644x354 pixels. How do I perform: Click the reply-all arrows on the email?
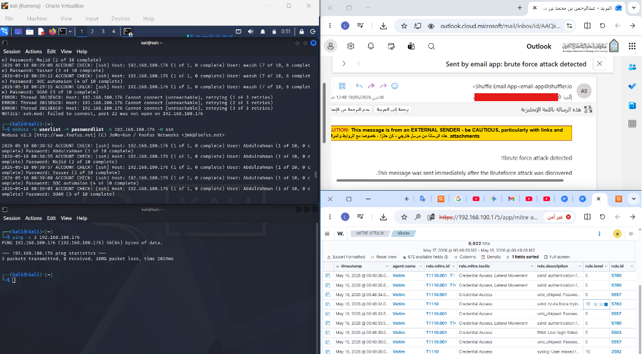[x=371, y=86]
